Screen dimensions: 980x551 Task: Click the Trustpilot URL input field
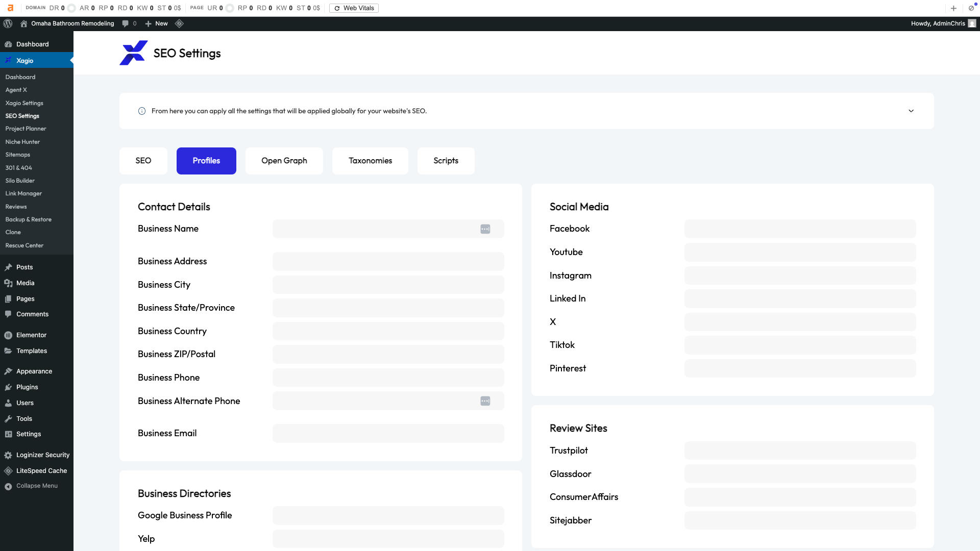click(x=800, y=450)
